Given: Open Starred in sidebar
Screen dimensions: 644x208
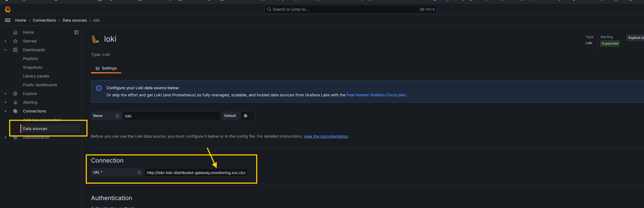Looking at the screenshot, I should pos(30,41).
